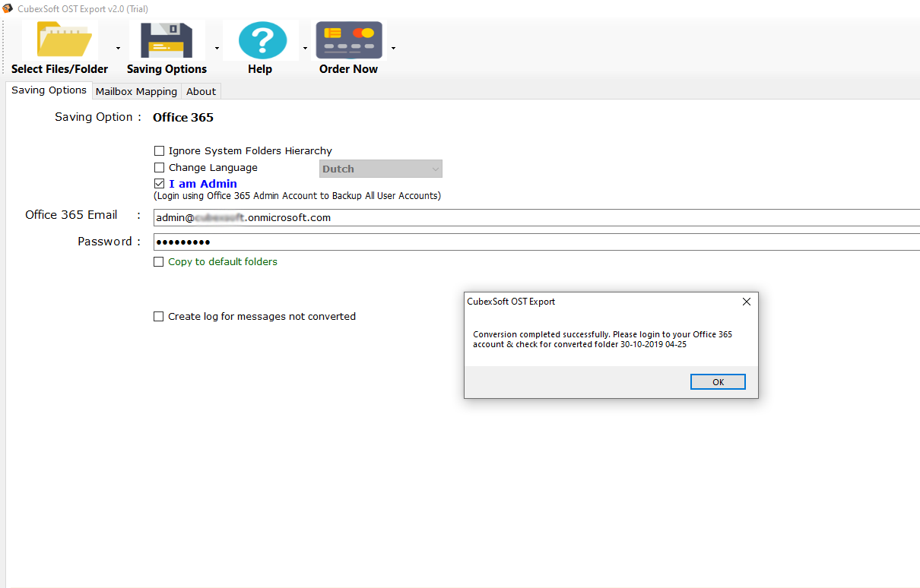Click the Order Now credit card icon

tap(349, 41)
